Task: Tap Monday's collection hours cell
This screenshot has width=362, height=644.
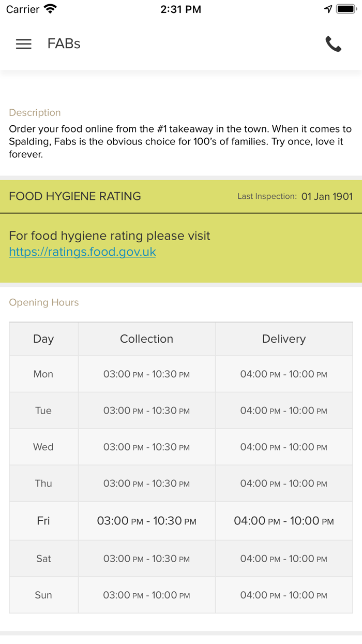Action: pyautogui.click(x=146, y=374)
